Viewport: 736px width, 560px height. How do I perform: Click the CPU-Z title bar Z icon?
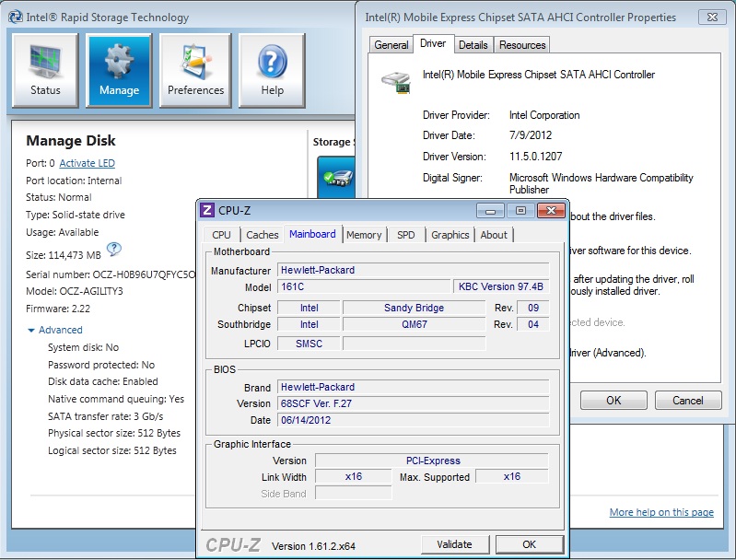(207, 210)
